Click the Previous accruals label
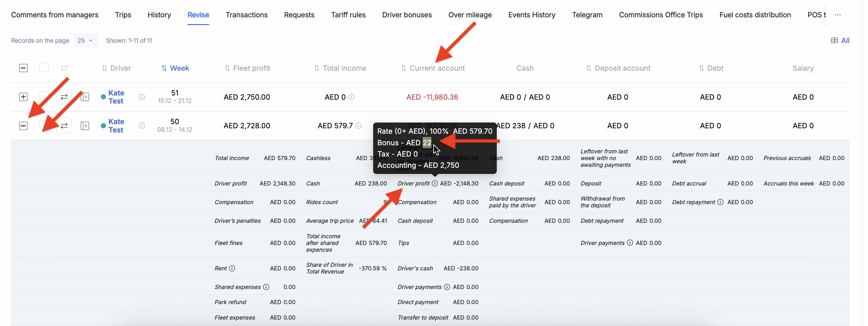 (787, 158)
